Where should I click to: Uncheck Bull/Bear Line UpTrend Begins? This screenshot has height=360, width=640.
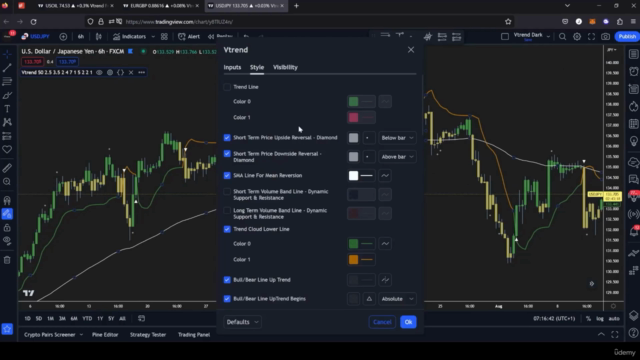[227, 299]
